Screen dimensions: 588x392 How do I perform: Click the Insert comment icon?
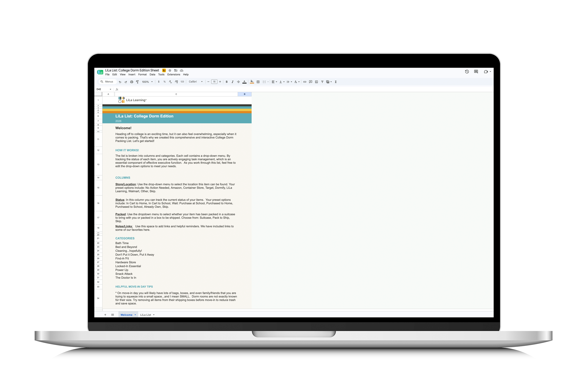tap(310, 82)
